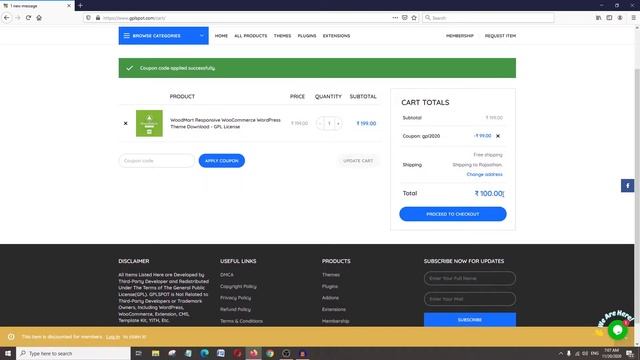Open WoodMart Responsive WooCommerce theme link
Screen dimensions: 640x360
pyautogui.click(x=225, y=123)
